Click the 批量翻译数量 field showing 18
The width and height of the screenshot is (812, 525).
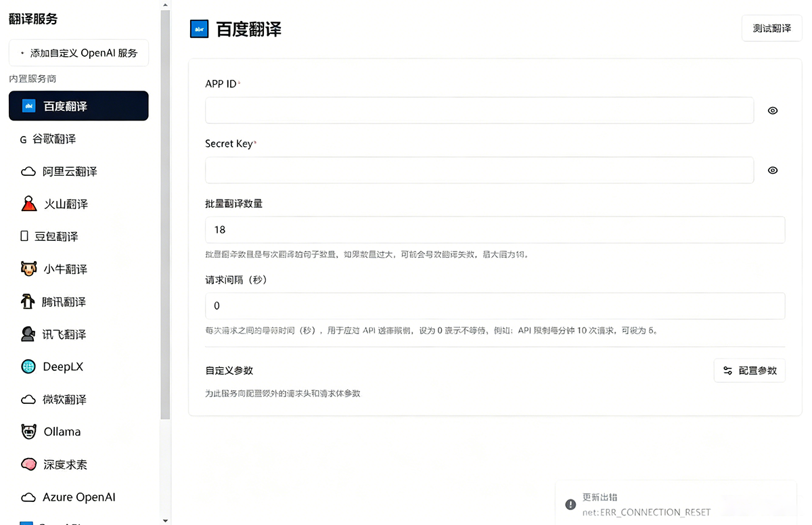(x=495, y=229)
